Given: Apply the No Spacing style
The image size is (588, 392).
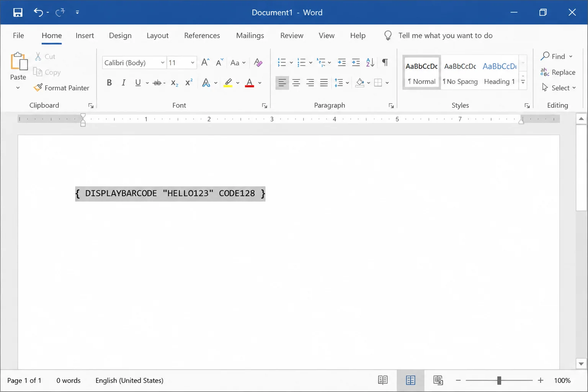Looking at the screenshot, I should 460,73.
